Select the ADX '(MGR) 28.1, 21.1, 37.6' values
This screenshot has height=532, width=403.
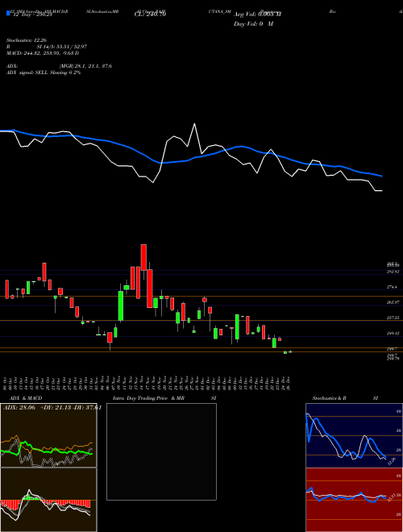pyautogui.click(x=85, y=66)
